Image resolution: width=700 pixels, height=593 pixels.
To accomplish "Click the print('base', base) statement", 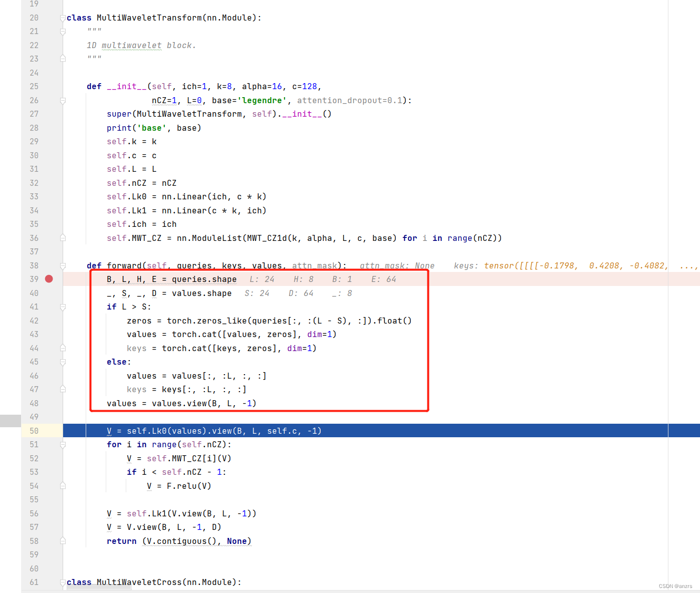I will click(x=154, y=128).
